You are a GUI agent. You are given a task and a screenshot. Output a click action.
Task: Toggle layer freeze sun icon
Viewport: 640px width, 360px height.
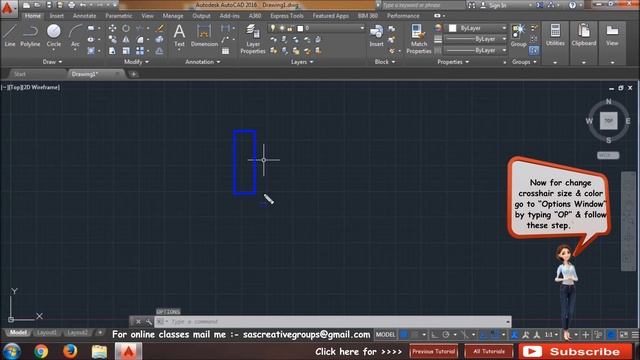click(282, 28)
